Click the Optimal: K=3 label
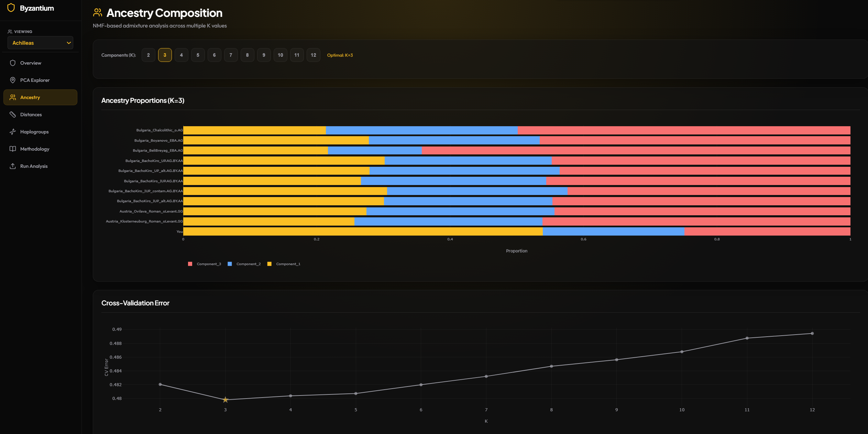The image size is (868, 434). tap(340, 55)
